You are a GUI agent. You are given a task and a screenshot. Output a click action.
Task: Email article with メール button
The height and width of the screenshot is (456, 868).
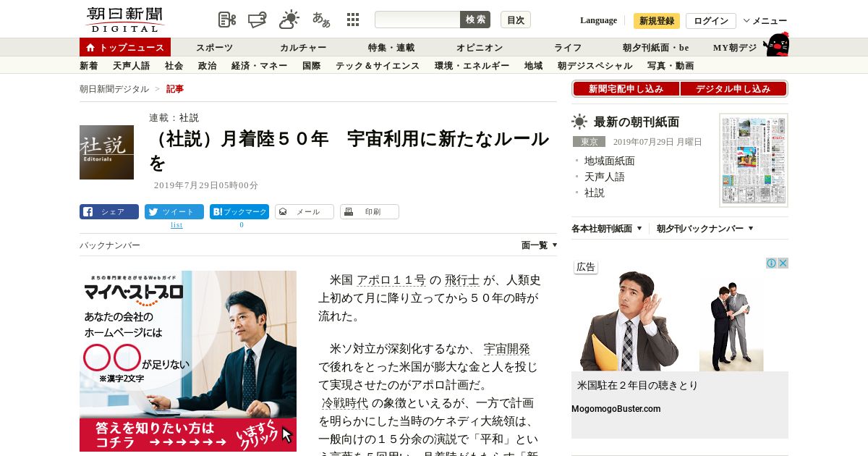pyautogui.click(x=305, y=212)
